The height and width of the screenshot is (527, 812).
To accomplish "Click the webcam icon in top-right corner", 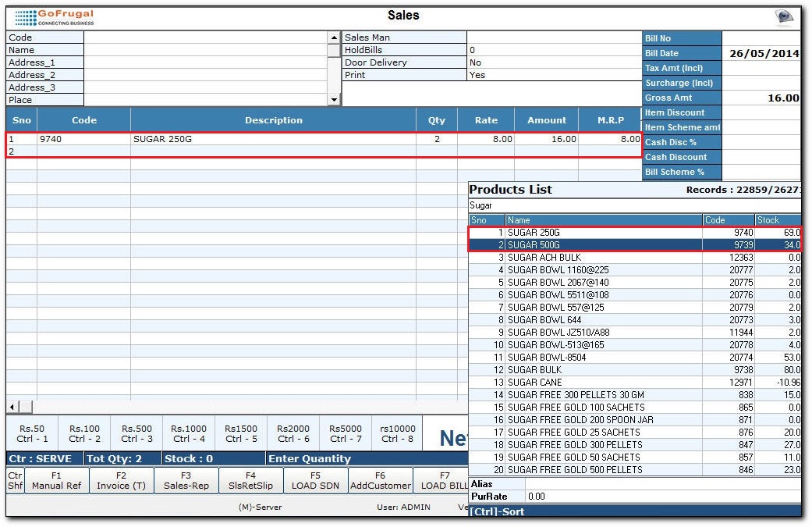I will click(x=783, y=17).
